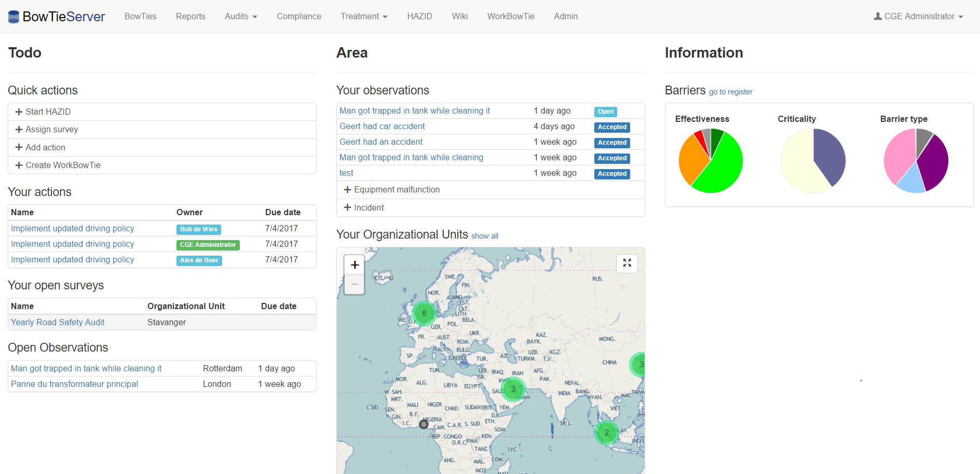Click the 'go to register' link
The image size is (980, 474).
pos(730,92)
